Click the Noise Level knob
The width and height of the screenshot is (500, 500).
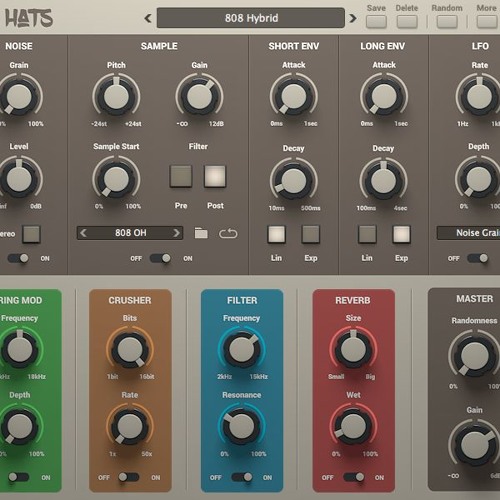pos(19,179)
